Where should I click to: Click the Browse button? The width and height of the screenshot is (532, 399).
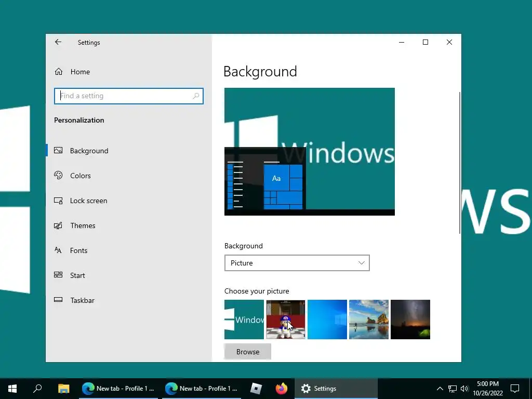[x=248, y=352]
